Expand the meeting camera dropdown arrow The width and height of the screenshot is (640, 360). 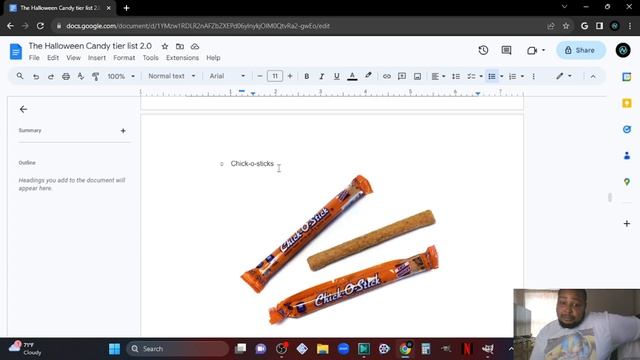[543, 50]
